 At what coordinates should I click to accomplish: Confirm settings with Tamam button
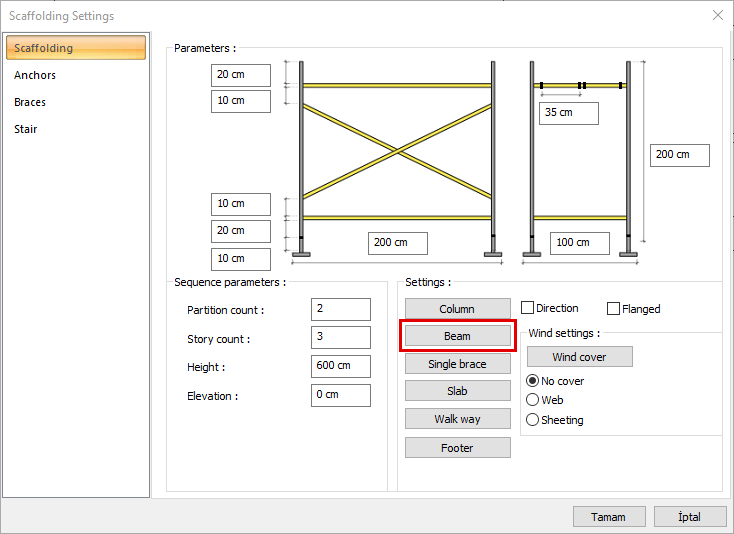pos(608,517)
